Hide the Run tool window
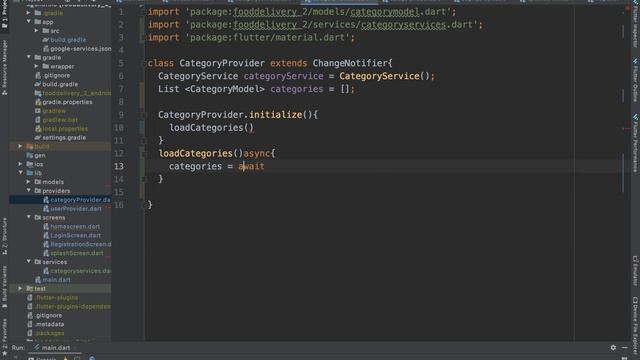Viewport: 640px width, 360px height. [625, 348]
